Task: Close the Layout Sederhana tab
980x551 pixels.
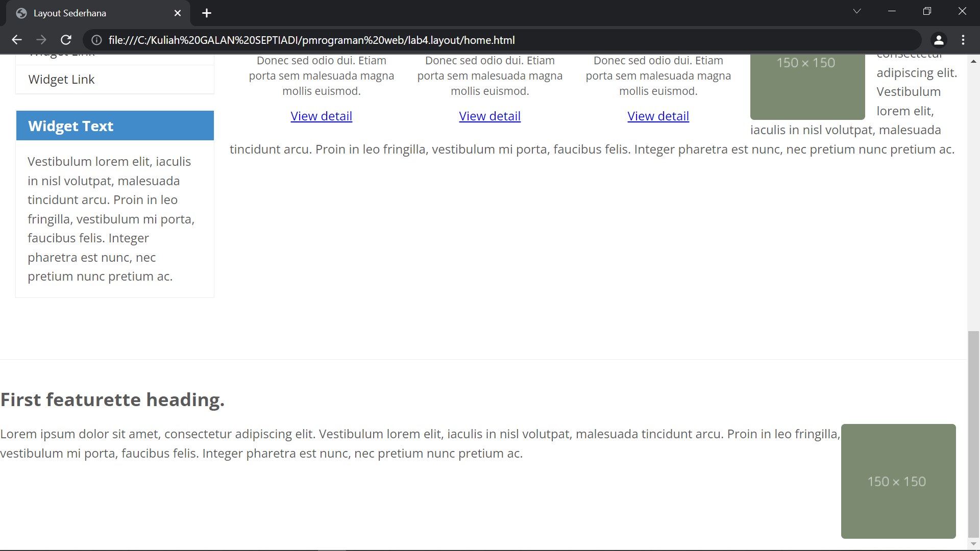Action: click(x=177, y=13)
